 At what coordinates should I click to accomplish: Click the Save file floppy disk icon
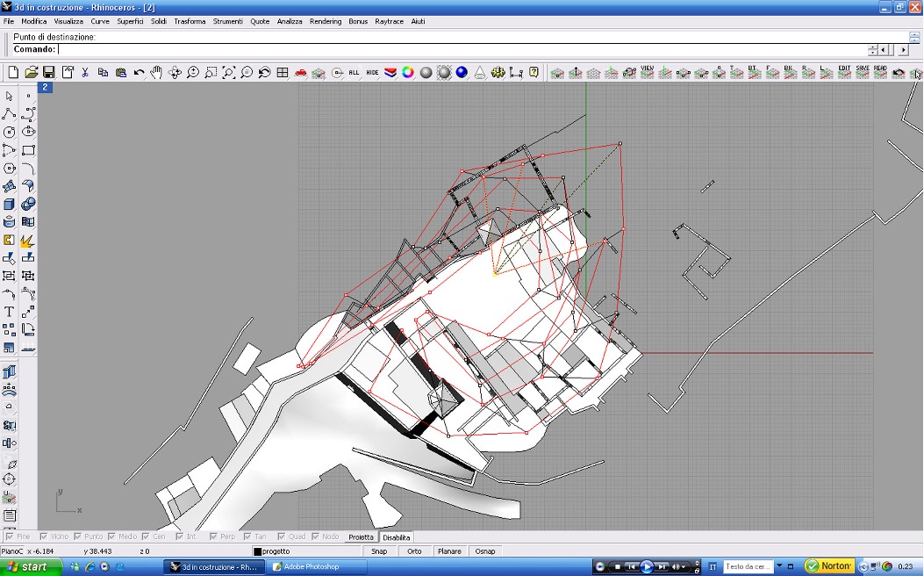pyautogui.click(x=48, y=73)
